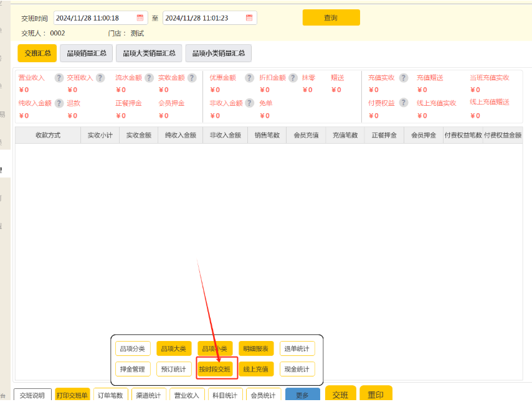
Task: Click the help icon beside 营业收入
Action: click(59, 78)
